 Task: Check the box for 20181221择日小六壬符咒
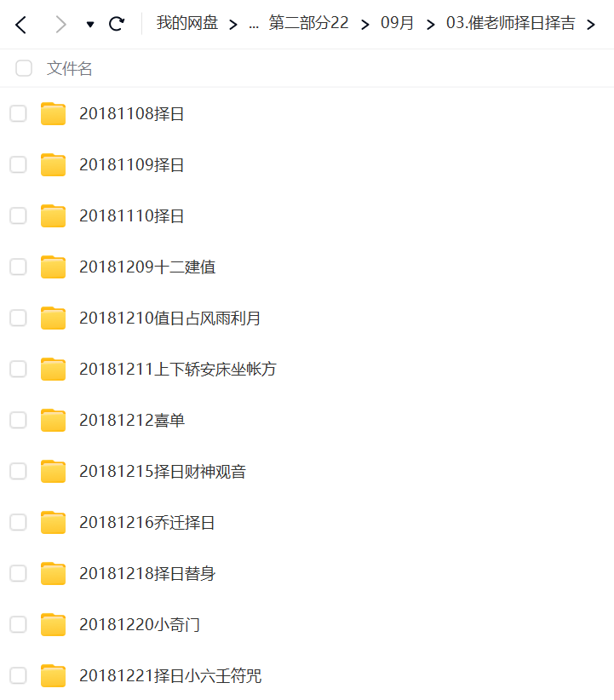[18, 675]
